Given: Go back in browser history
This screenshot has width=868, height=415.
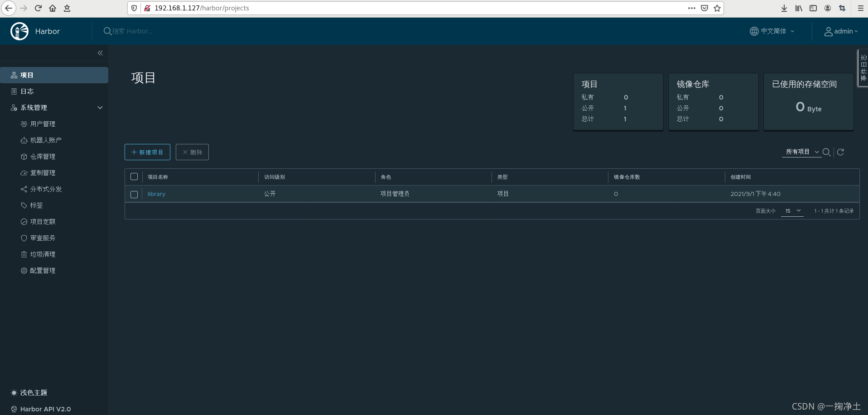Looking at the screenshot, I should (x=9, y=8).
